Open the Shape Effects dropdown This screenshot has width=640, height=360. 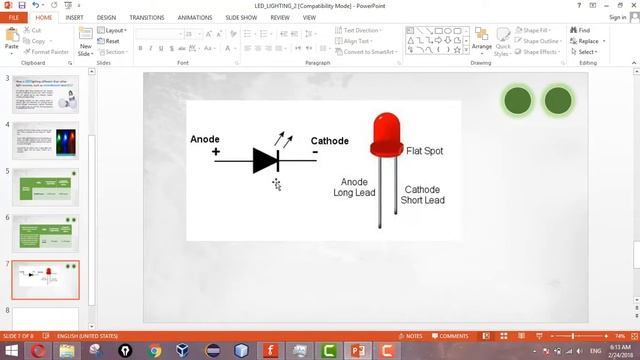pos(538,52)
